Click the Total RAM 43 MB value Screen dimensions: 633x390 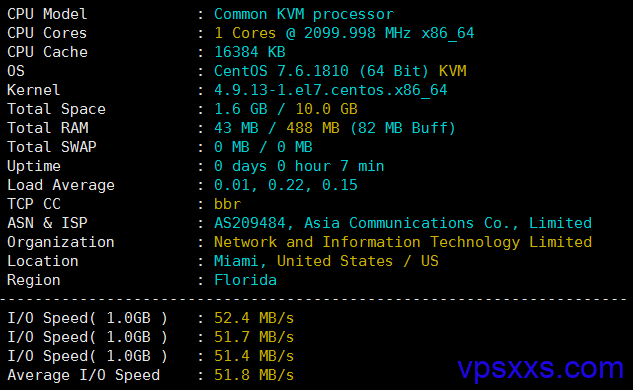tap(236, 128)
